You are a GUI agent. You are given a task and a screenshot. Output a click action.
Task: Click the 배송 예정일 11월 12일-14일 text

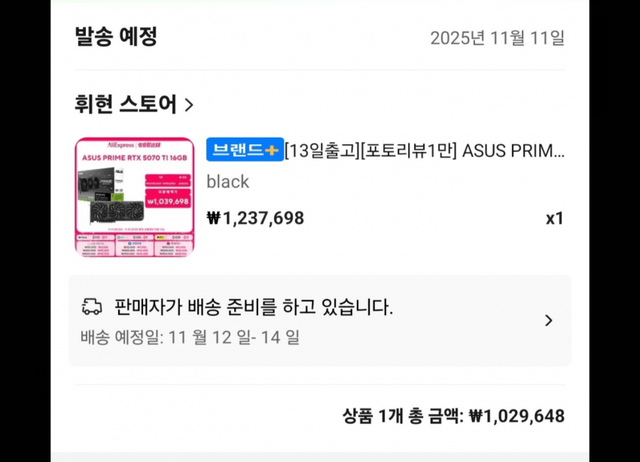(189, 337)
